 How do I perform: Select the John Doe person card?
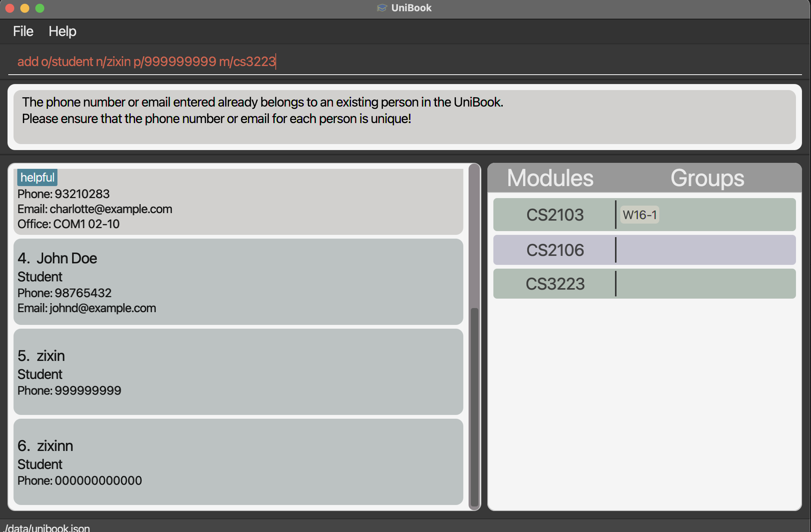[238, 282]
